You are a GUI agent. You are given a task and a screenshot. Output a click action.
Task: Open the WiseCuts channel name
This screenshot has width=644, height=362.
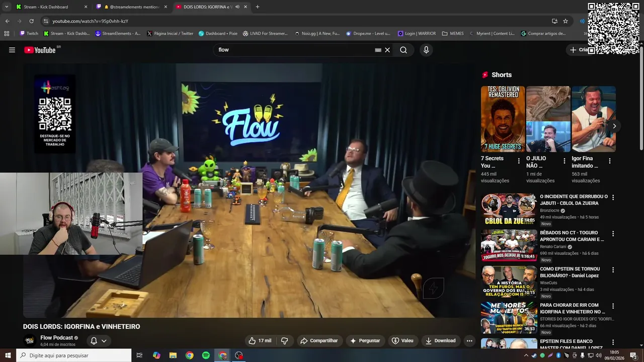(548, 283)
